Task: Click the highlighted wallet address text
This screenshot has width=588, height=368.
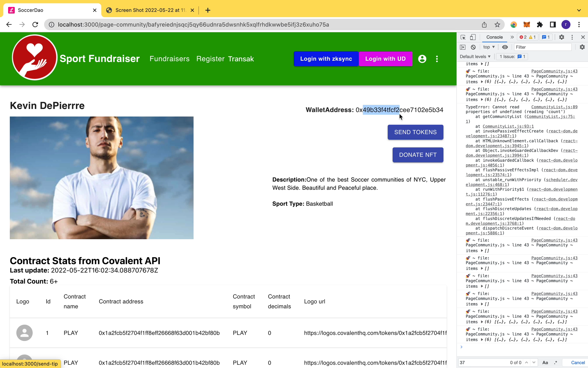Action: [381, 110]
